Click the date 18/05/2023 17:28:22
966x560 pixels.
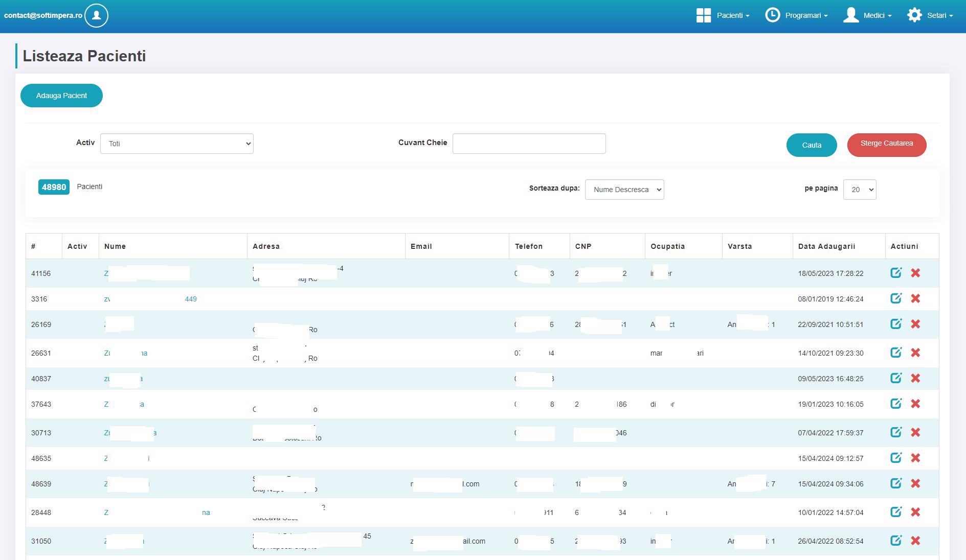point(830,273)
